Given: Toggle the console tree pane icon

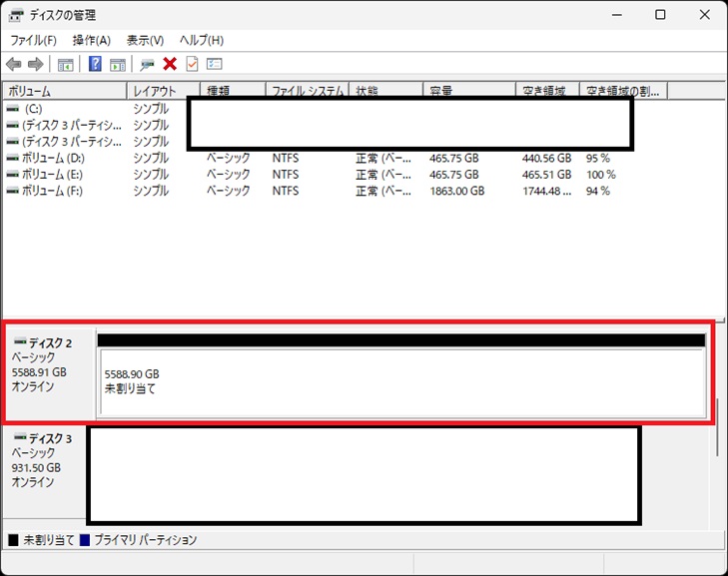Looking at the screenshot, I should [65, 64].
